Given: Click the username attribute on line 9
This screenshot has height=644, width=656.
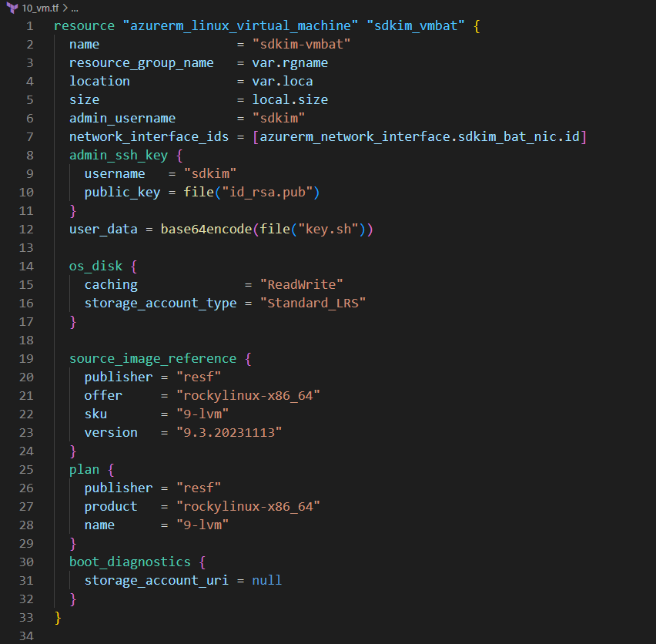Looking at the screenshot, I should coord(115,173).
